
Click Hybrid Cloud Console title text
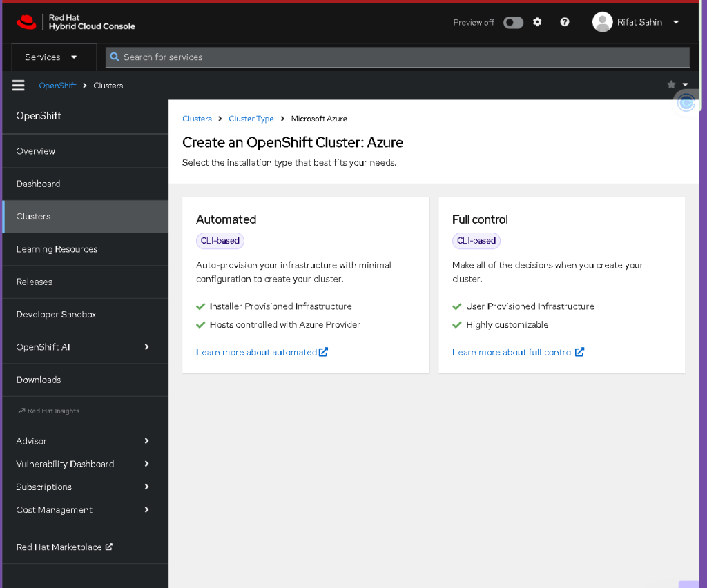coord(92,27)
